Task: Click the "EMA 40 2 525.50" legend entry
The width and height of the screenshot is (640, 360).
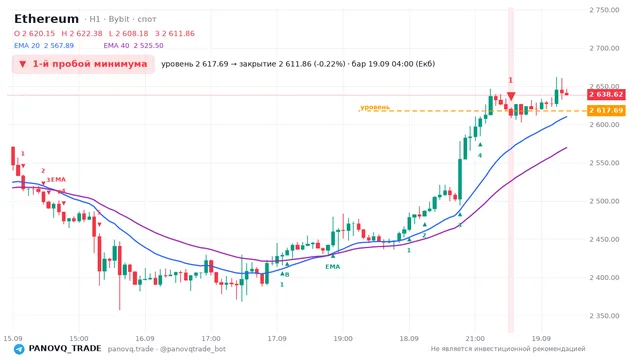Action: tap(133, 46)
